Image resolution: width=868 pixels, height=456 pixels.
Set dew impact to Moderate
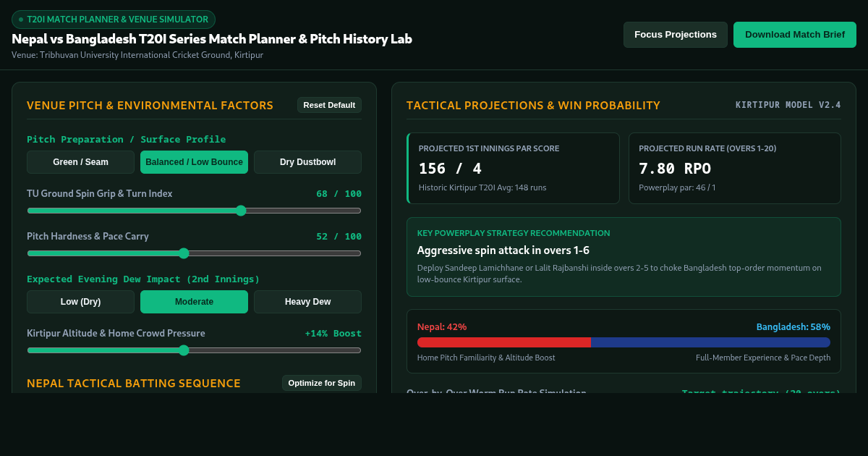[x=194, y=302]
